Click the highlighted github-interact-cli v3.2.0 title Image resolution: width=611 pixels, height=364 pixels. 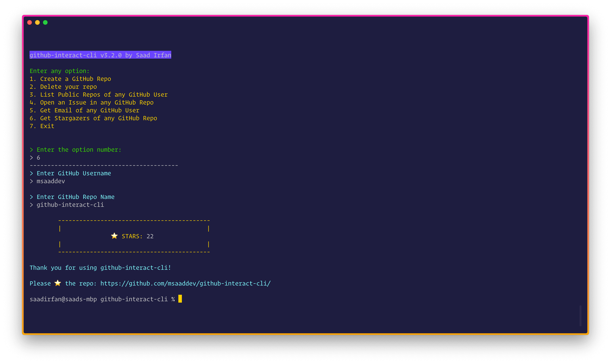coord(100,55)
